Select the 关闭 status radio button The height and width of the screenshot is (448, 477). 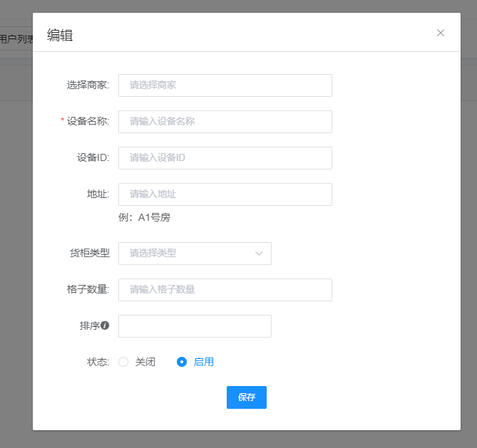[x=123, y=362]
